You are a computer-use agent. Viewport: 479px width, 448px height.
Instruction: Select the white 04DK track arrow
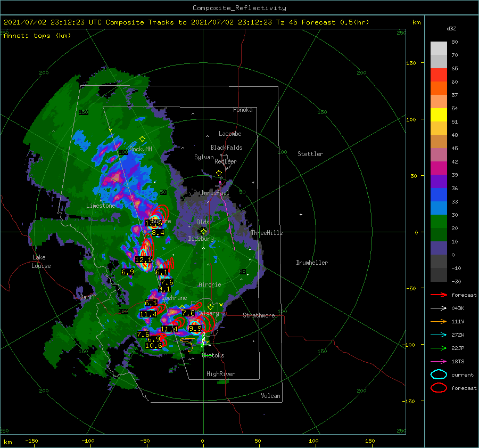click(439, 308)
